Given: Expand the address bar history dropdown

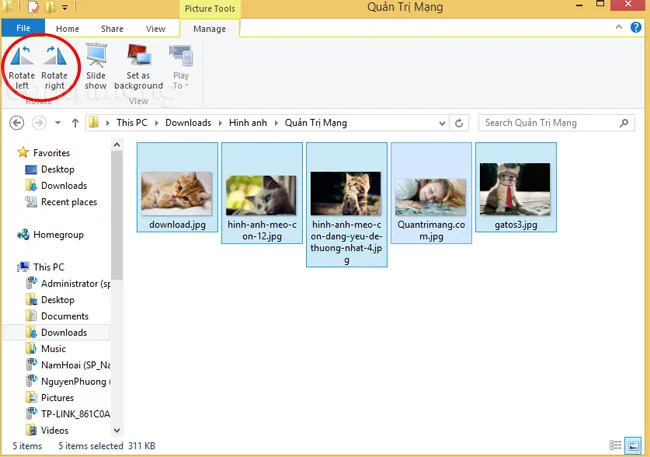Looking at the screenshot, I should coord(439,123).
